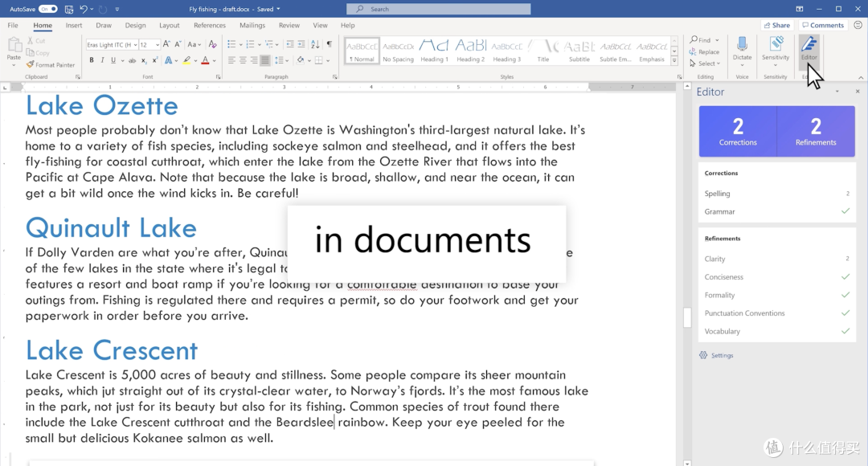
Task: Align text right
Action: point(253,60)
